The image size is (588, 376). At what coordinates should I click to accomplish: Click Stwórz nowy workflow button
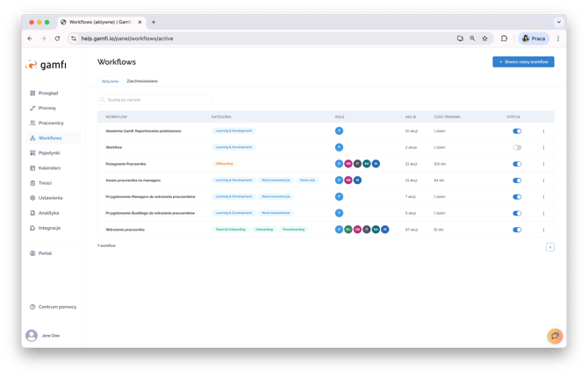tap(523, 62)
